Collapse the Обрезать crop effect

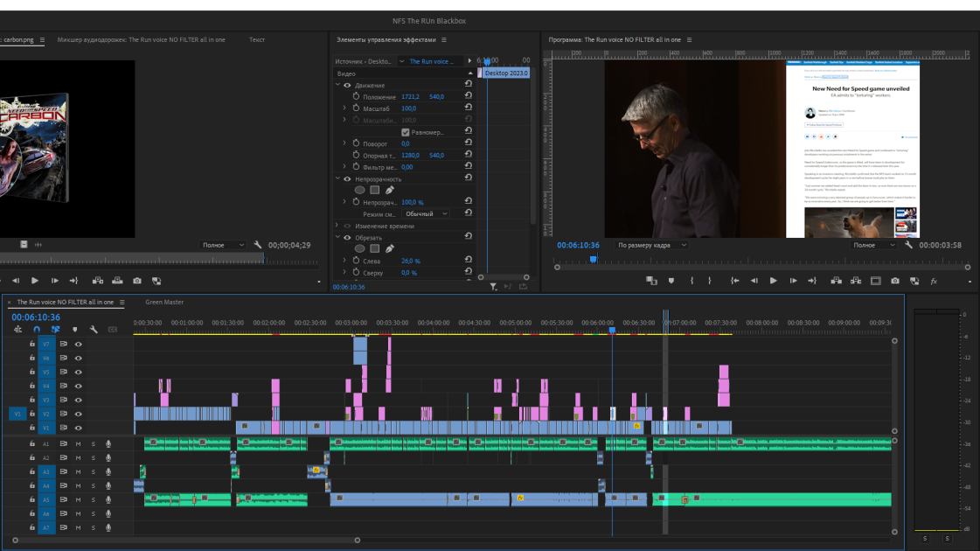[337, 238]
